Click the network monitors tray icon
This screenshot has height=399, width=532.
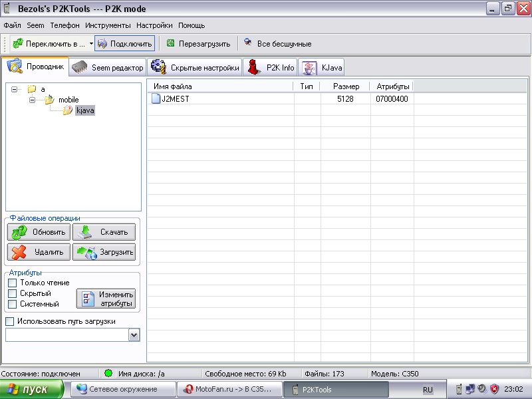coord(470,389)
